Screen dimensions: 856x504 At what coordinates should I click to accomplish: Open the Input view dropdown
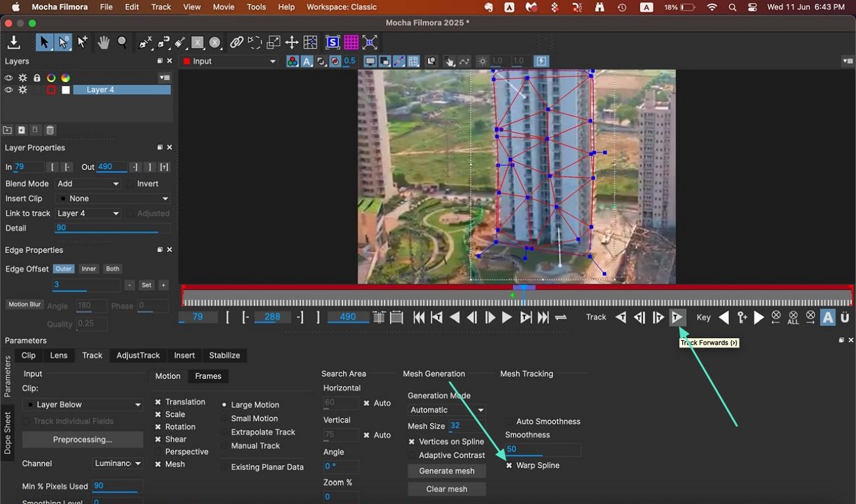230,61
